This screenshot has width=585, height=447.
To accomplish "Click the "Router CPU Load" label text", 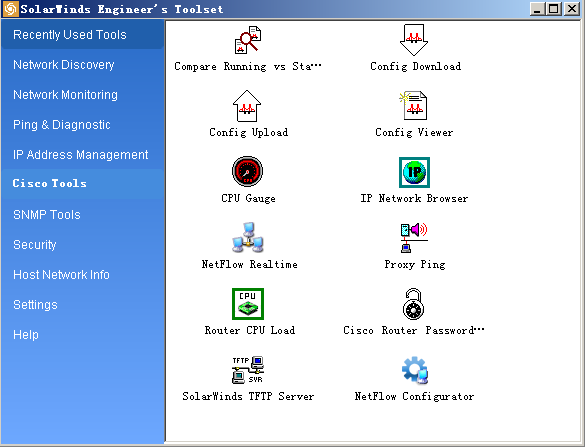I will [250, 331].
